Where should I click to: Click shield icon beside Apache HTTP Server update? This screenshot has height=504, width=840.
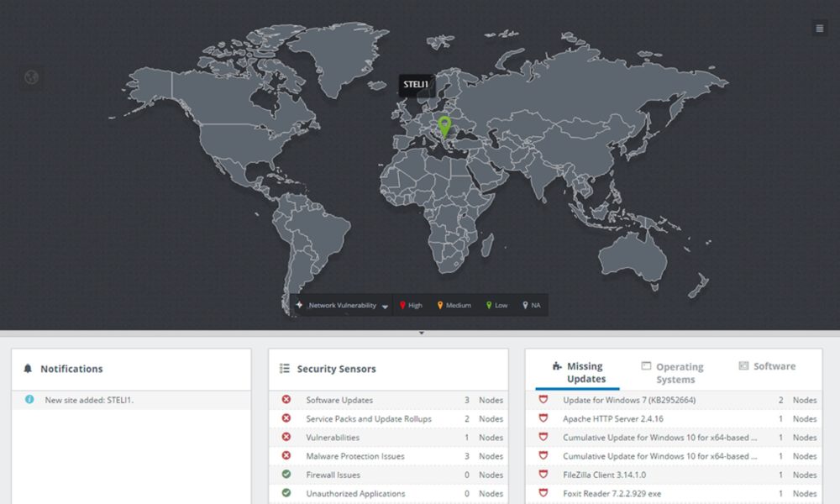pos(543,419)
